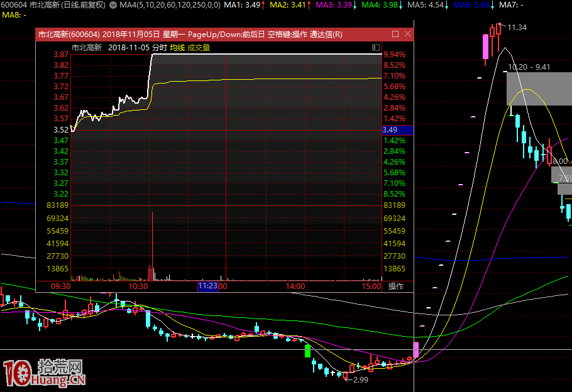Click the 9.94% percentage axis label

(x=394, y=54)
